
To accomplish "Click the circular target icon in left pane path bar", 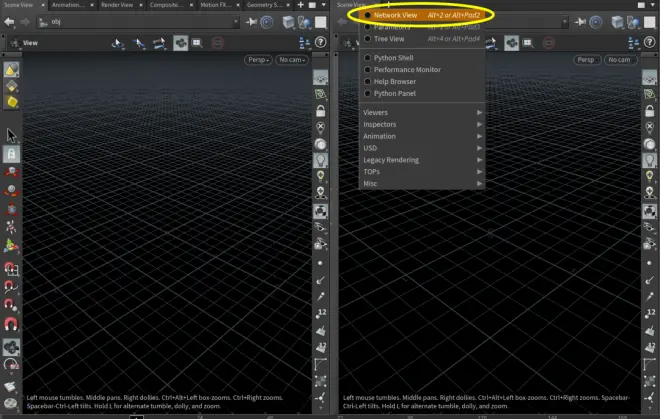I will tap(267, 22).
